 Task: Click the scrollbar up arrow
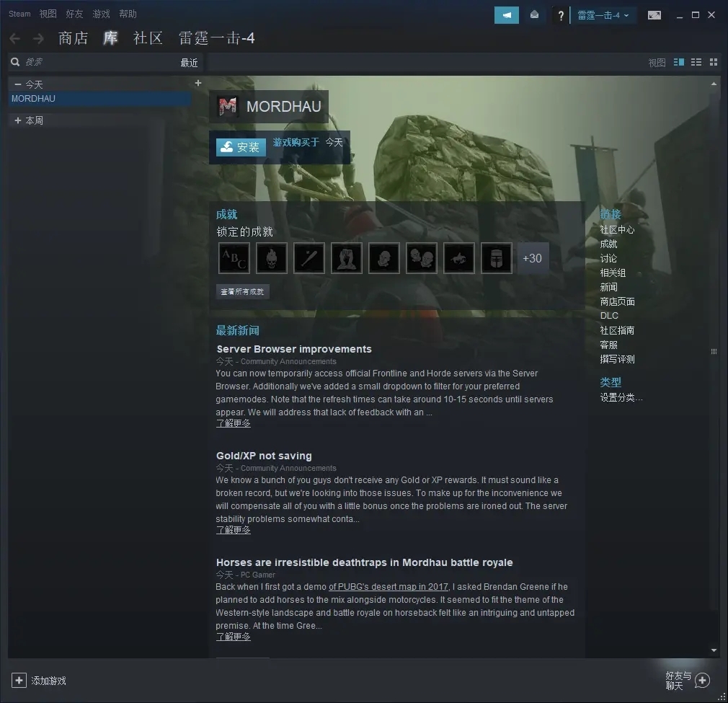714,84
